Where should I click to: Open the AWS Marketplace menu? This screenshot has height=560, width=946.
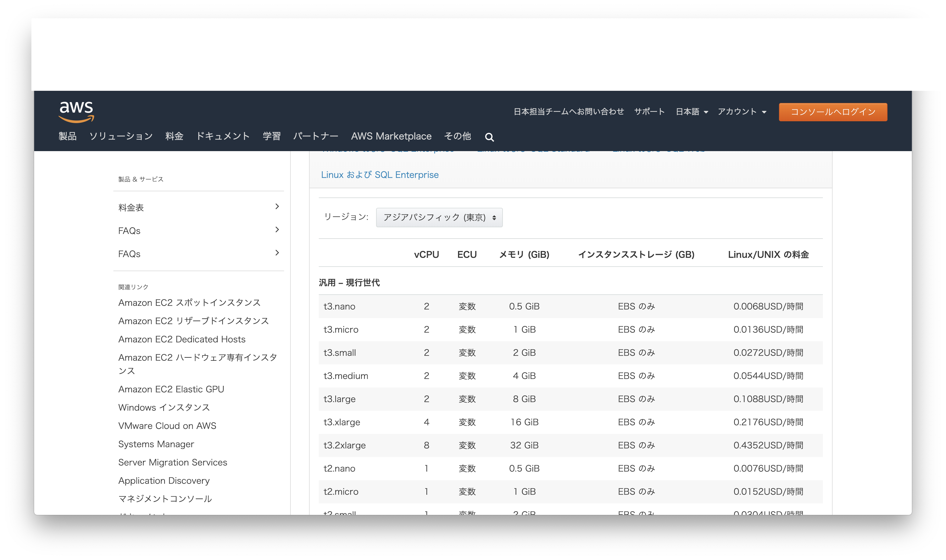click(391, 136)
